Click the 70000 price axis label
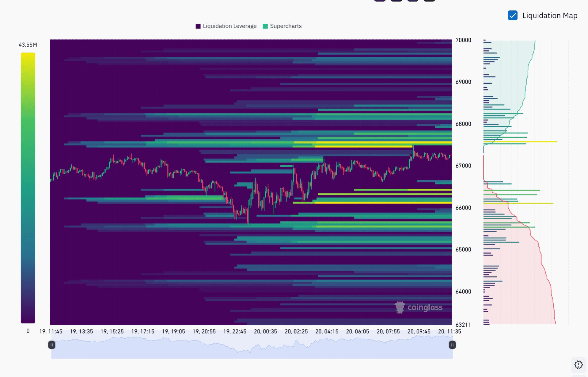Screen dimensions: 588x377 point(463,40)
